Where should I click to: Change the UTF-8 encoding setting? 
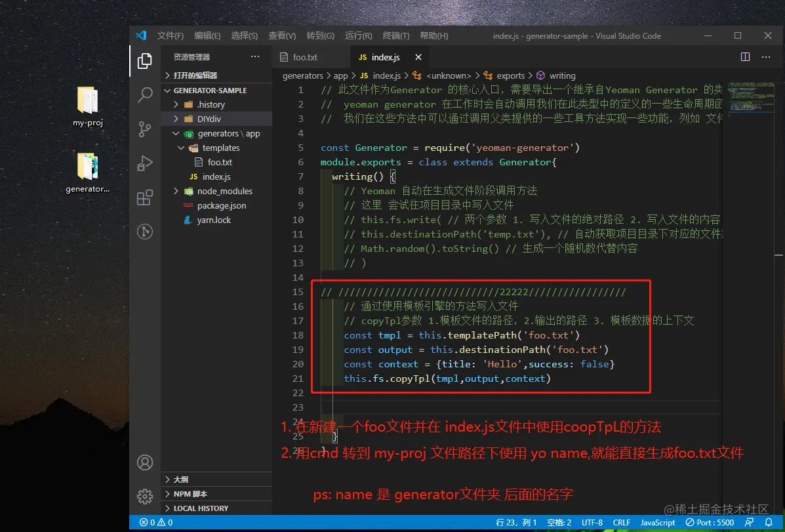[x=592, y=522]
